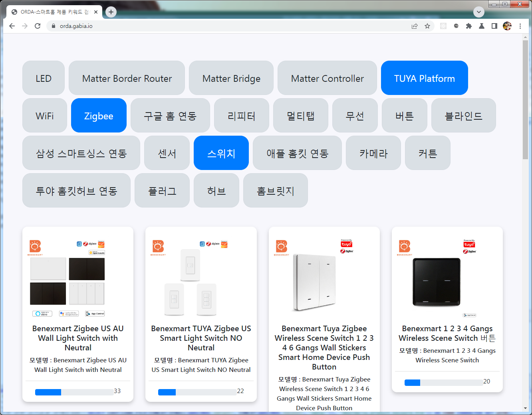The image size is (532, 415).
Task: Select the 리피터 keyword button
Action: (x=242, y=115)
